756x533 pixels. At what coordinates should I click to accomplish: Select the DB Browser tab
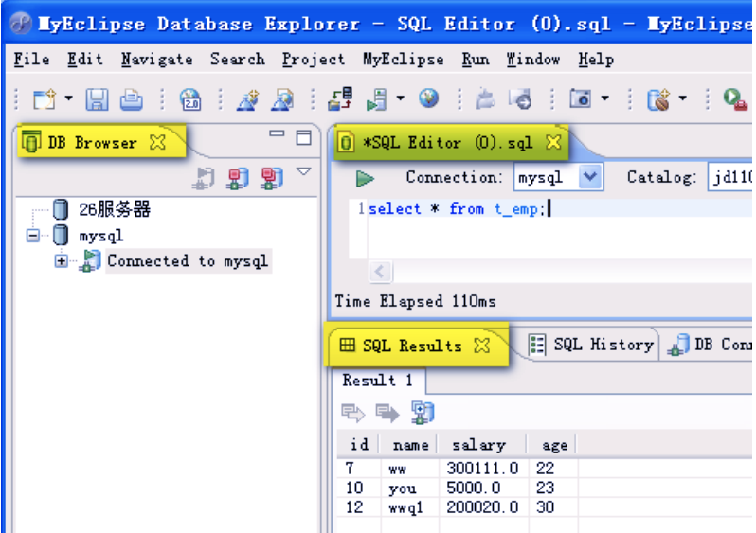[92, 143]
